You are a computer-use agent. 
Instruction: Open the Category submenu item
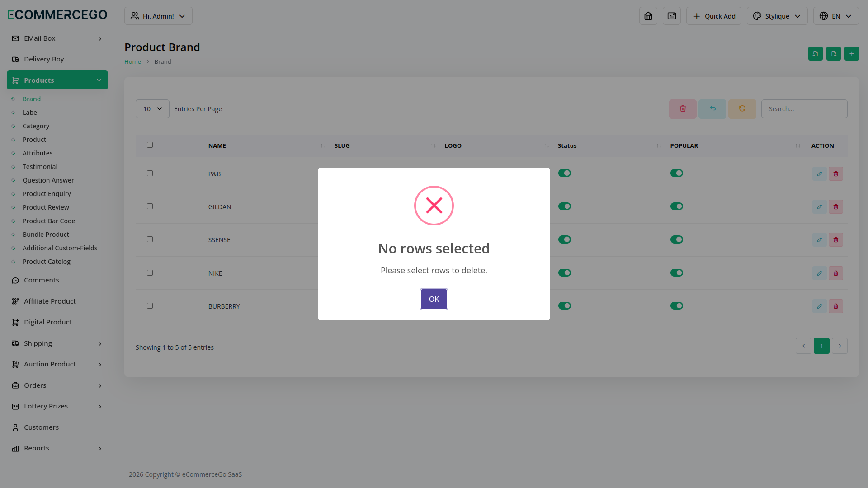[36, 126]
